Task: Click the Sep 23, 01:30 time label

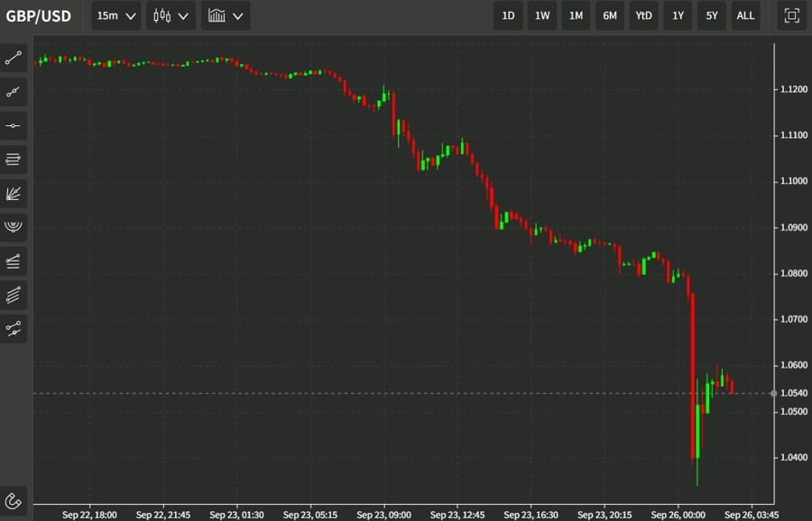Action: coord(236,515)
